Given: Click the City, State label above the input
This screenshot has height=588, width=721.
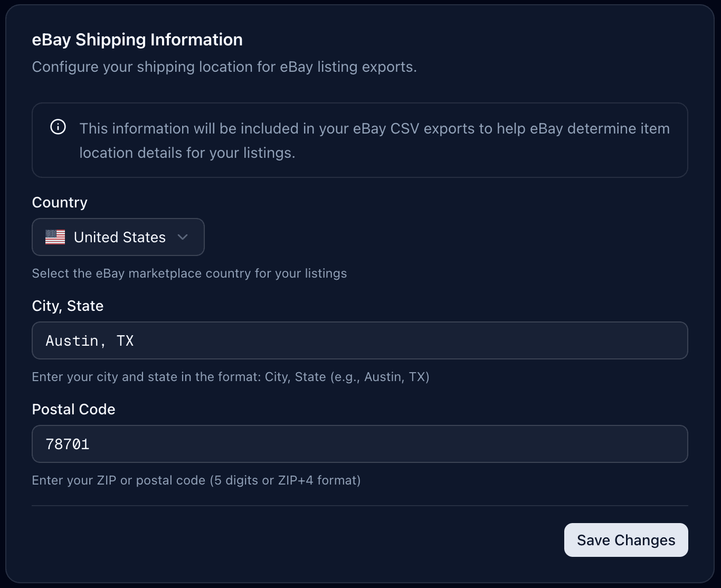Looking at the screenshot, I should pos(68,306).
